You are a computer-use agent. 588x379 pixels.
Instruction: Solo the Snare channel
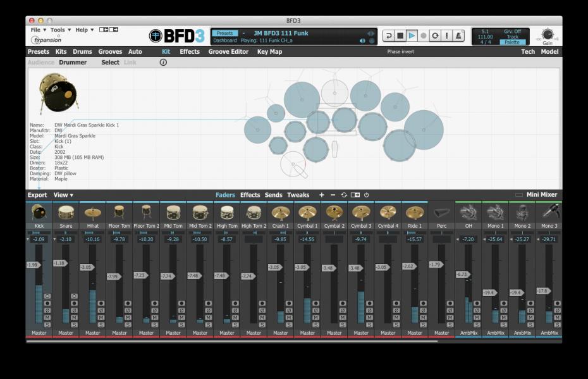[74, 325]
